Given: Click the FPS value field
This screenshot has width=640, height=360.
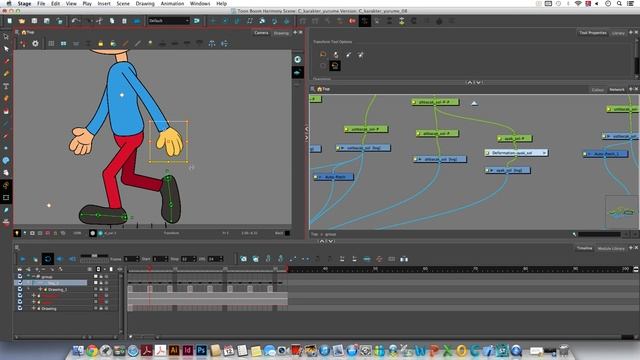Looking at the screenshot, I should coord(215,259).
